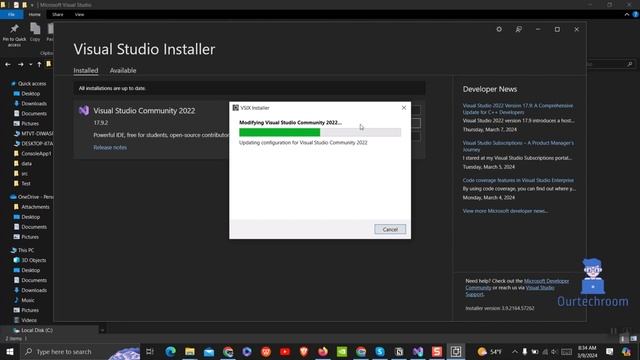640x360 pixels.
Task: Click the VSIX Installer title icon
Action: [x=236, y=108]
